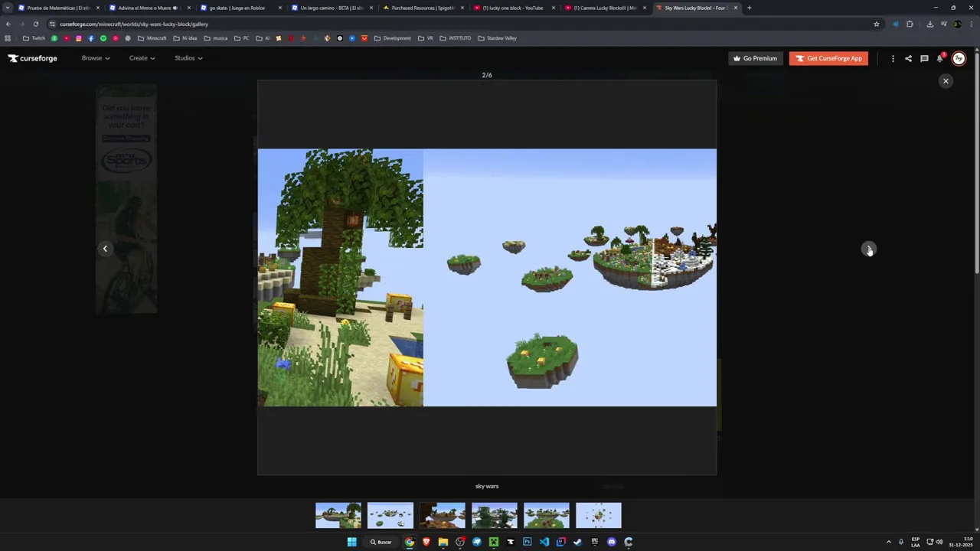The image size is (980, 551).
Task: Expand the Studios dropdown menu
Action: pos(188,58)
